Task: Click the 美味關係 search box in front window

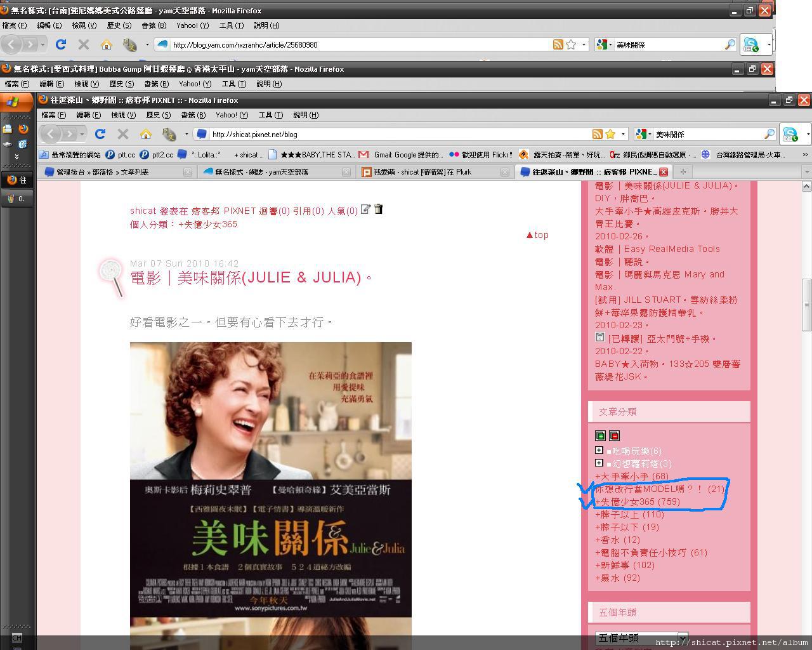Action: pyautogui.click(x=707, y=134)
